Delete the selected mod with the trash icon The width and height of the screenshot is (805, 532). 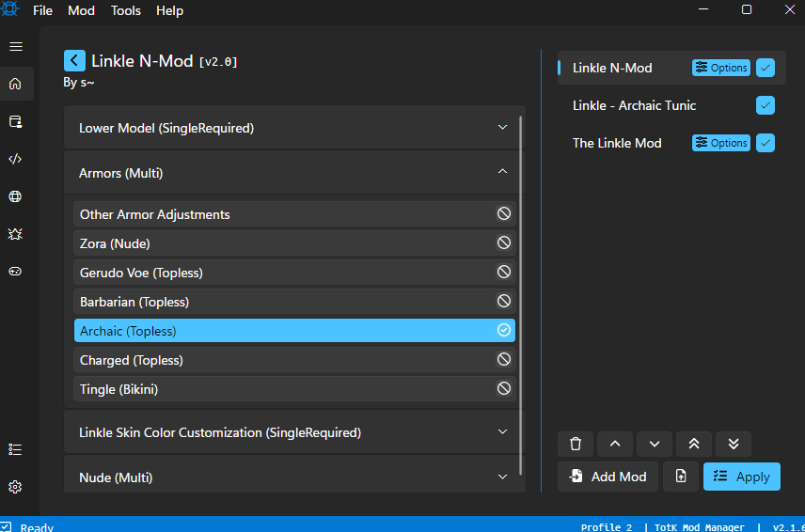click(x=576, y=444)
